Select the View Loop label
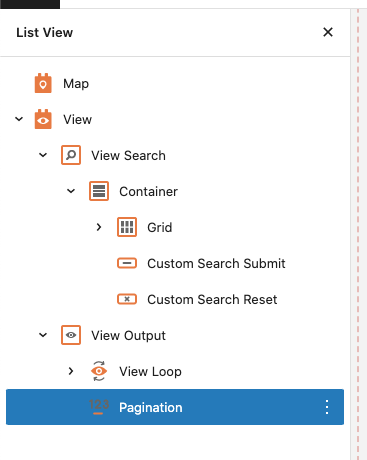The height and width of the screenshot is (460, 367). (150, 371)
